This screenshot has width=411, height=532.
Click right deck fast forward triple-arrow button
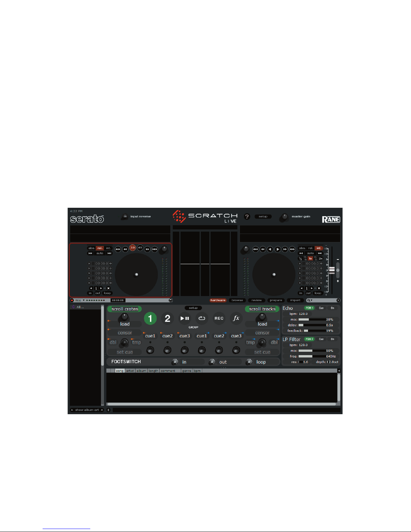(x=292, y=249)
